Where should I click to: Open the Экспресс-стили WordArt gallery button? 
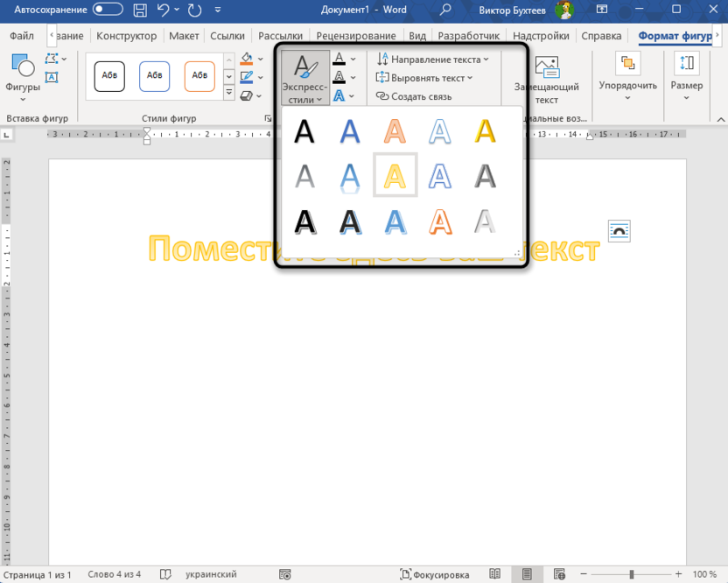(x=304, y=79)
